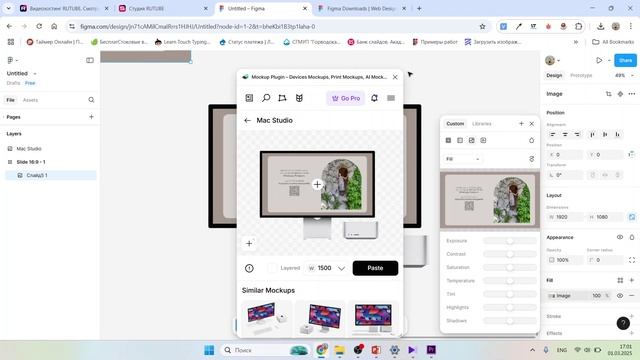The image size is (640, 360).
Task: Select the File tab
Action: point(11,100)
